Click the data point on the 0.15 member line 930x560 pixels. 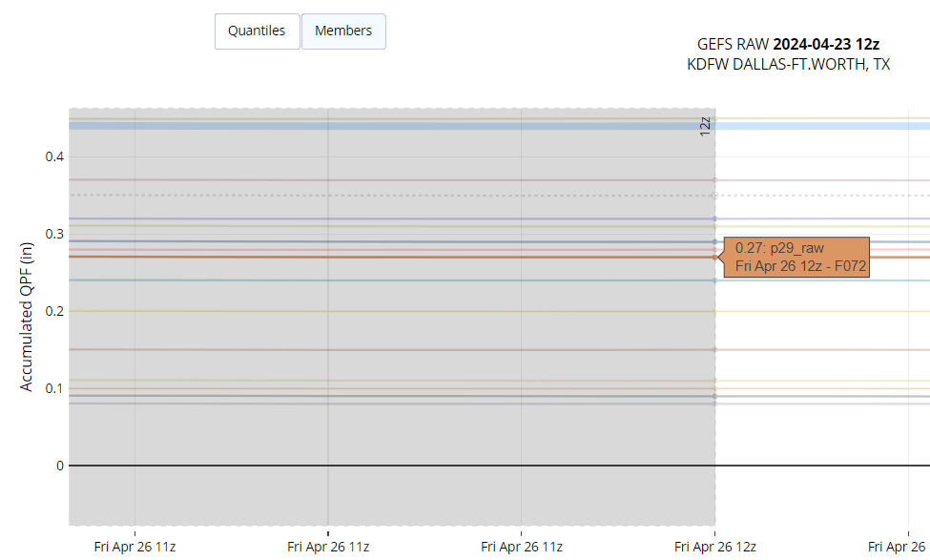point(714,349)
